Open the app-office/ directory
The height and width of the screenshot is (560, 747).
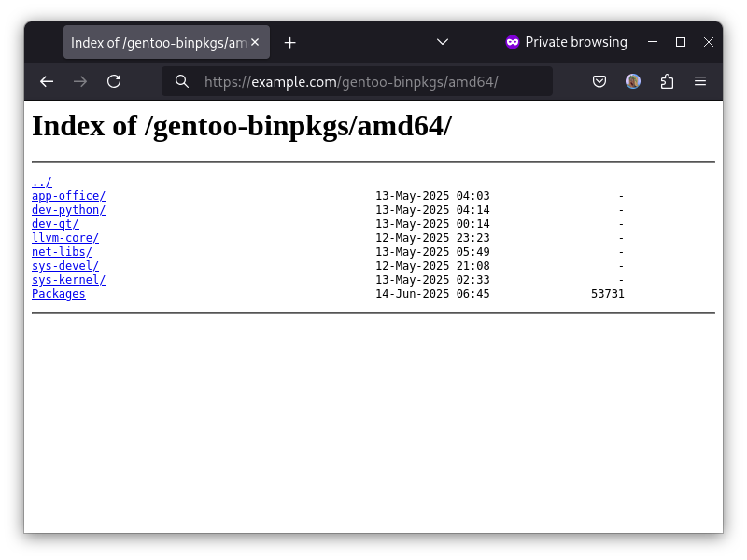point(68,196)
